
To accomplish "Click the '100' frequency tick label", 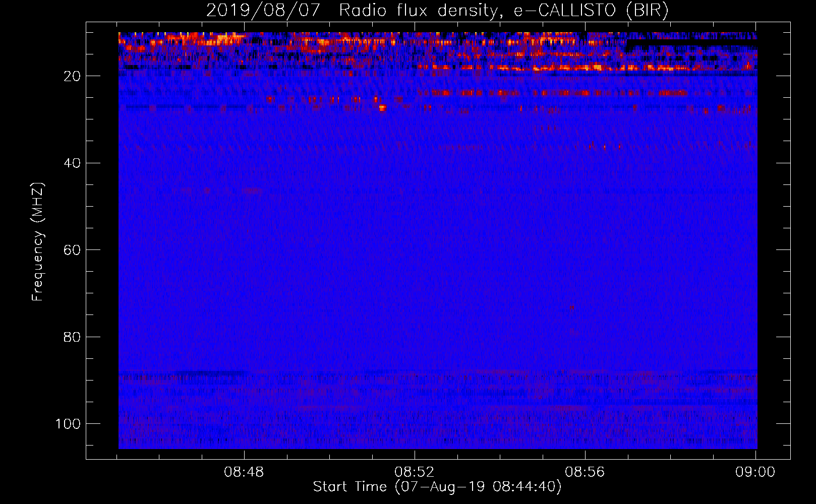I will point(68,424).
